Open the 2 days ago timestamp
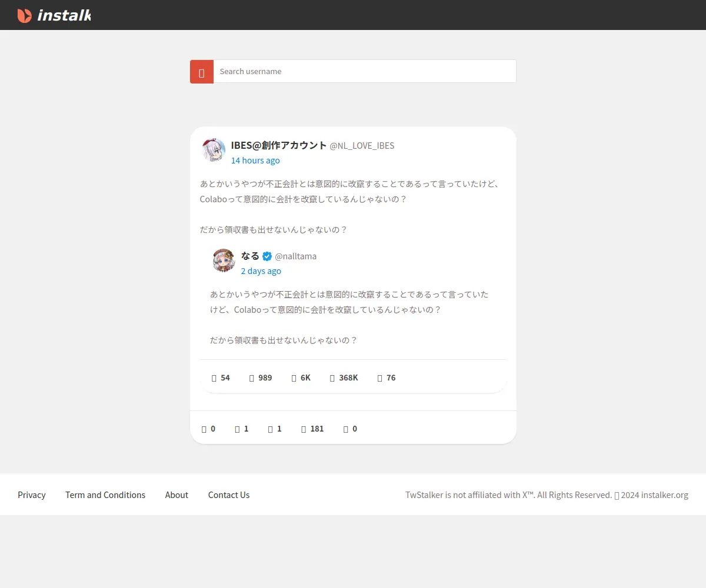 (x=261, y=271)
